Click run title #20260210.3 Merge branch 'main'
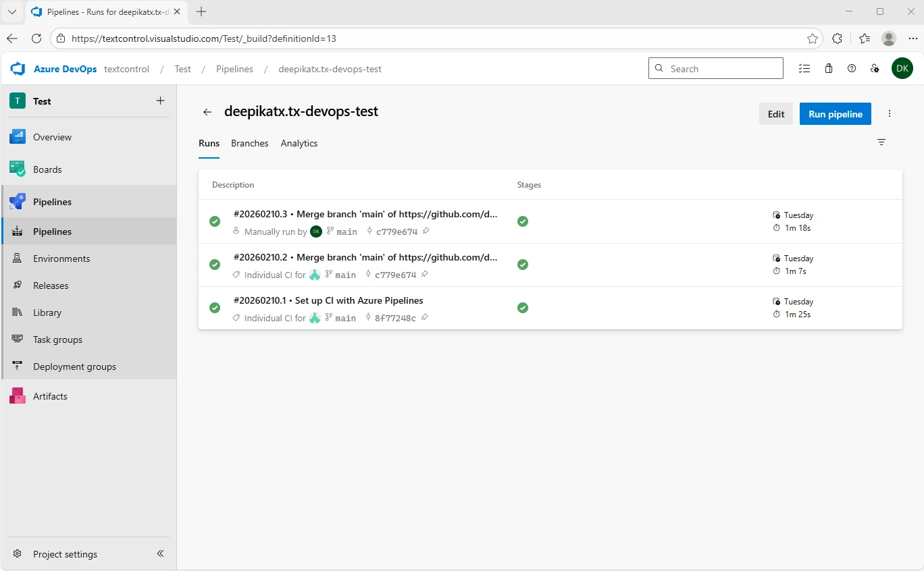Screen dimensions: 924x571 tap(365, 214)
